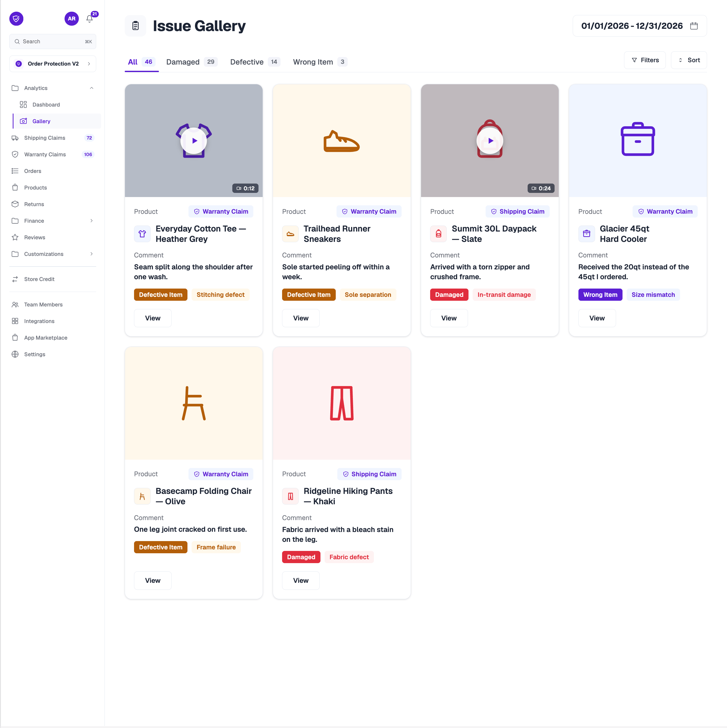Screen dimensions: 727x728
Task: Open the Sort dropdown
Action: click(x=689, y=60)
